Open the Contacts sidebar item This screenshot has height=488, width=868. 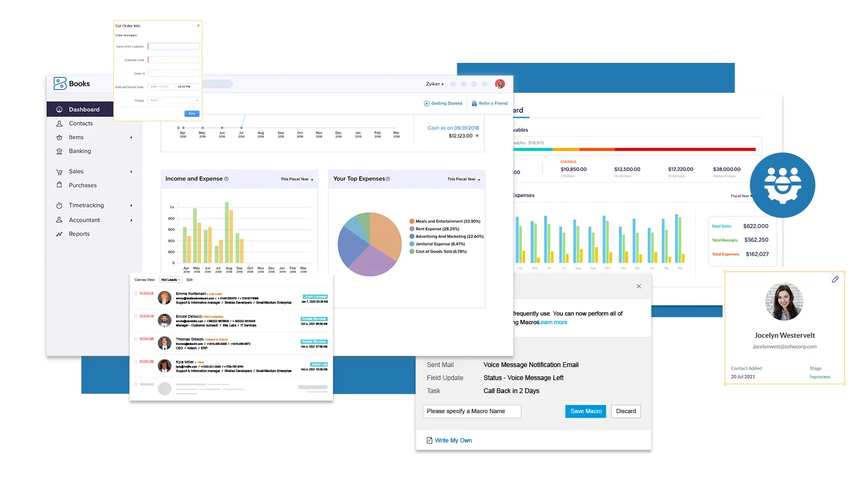point(80,124)
